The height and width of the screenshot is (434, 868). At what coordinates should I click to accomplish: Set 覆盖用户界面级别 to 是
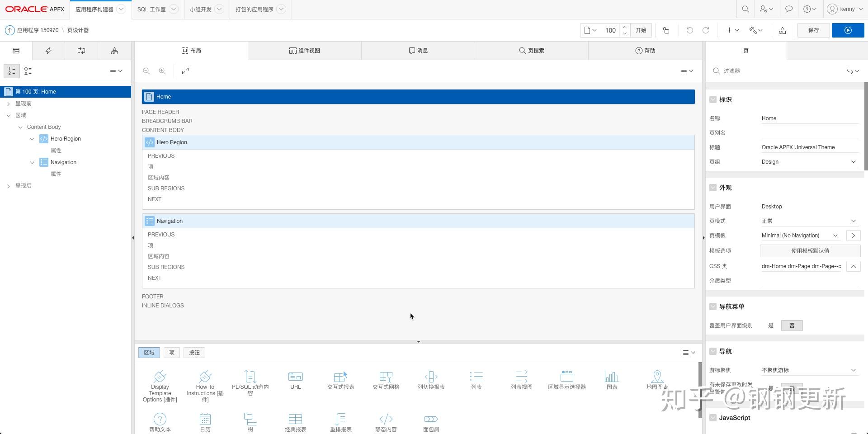pos(771,325)
